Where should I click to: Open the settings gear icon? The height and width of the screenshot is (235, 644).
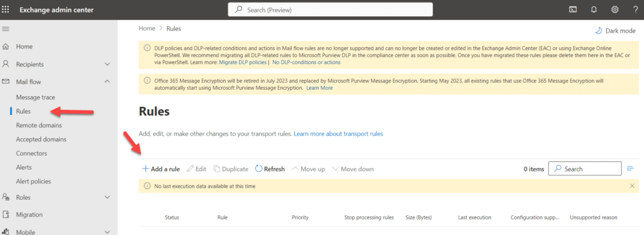coord(615,10)
